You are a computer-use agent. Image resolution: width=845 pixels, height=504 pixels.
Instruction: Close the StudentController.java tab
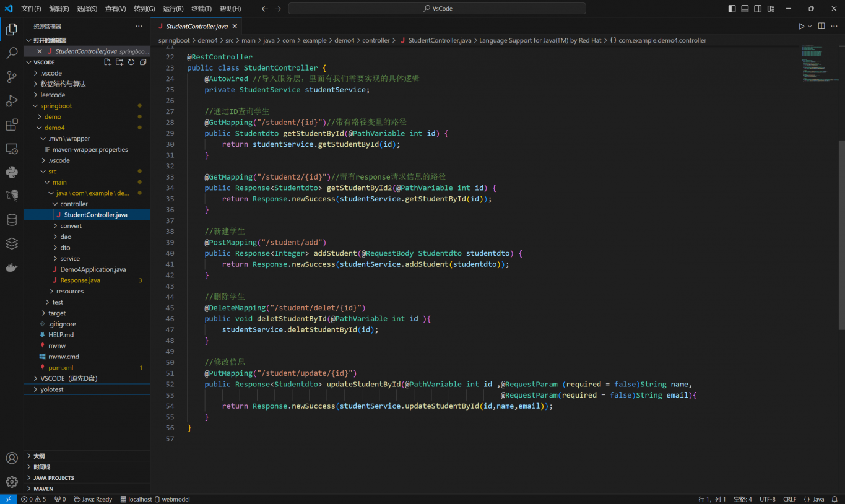(x=235, y=27)
